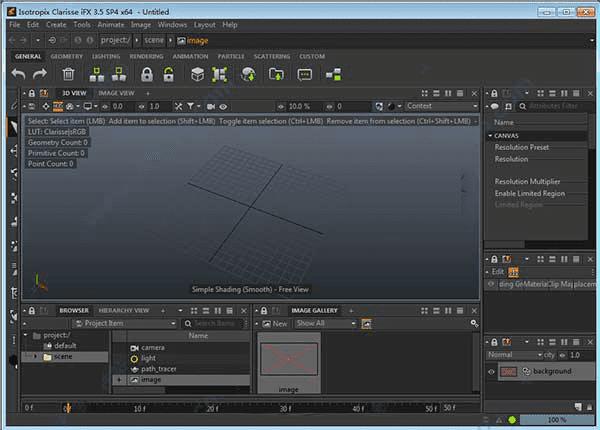Switch to the Lighting shelf tab

pyautogui.click(x=105, y=56)
